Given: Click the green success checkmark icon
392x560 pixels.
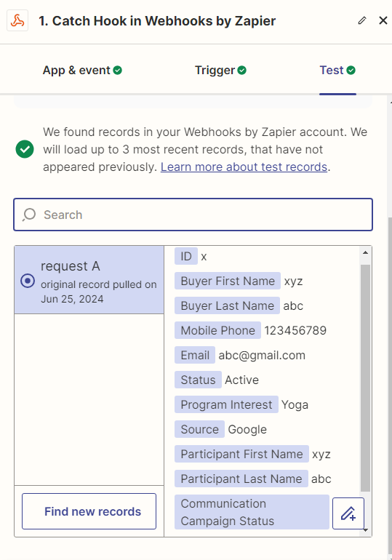Looking at the screenshot, I should (25, 149).
